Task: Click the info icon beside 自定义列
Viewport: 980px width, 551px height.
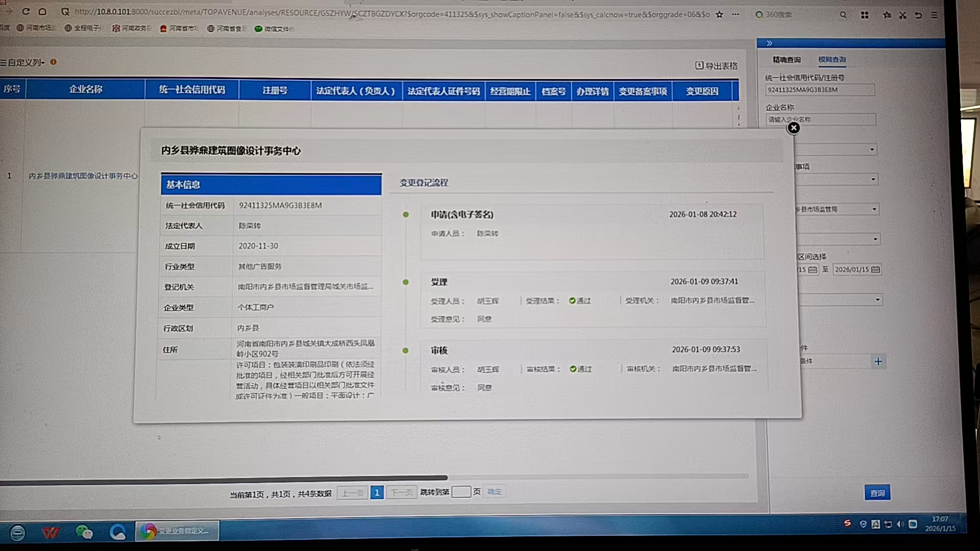Action: coord(55,62)
